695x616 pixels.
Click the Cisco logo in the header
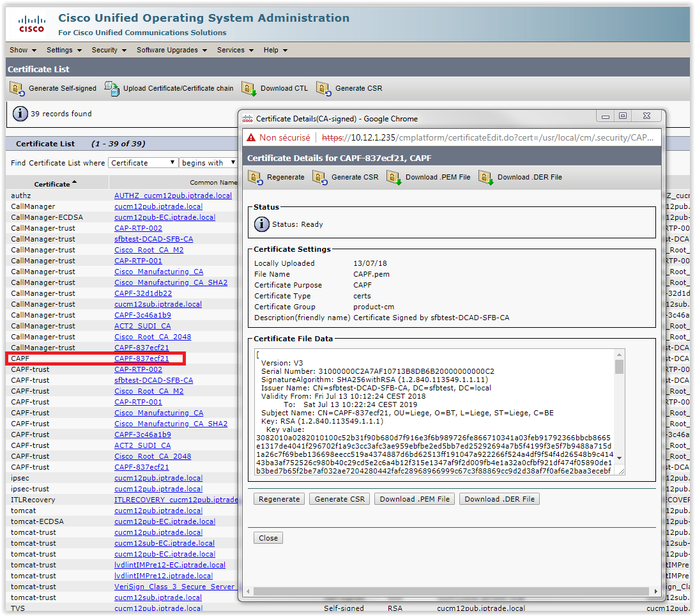tap(31, 24)
